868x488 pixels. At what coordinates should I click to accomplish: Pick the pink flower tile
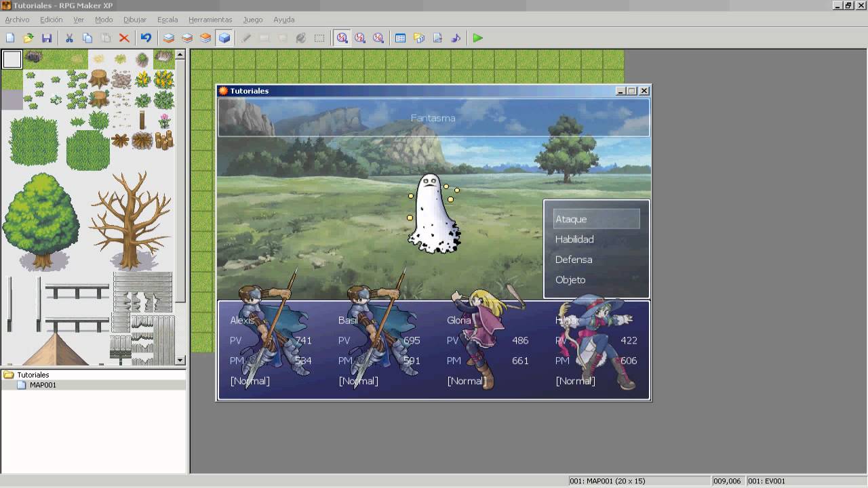(x=164, y=121)
